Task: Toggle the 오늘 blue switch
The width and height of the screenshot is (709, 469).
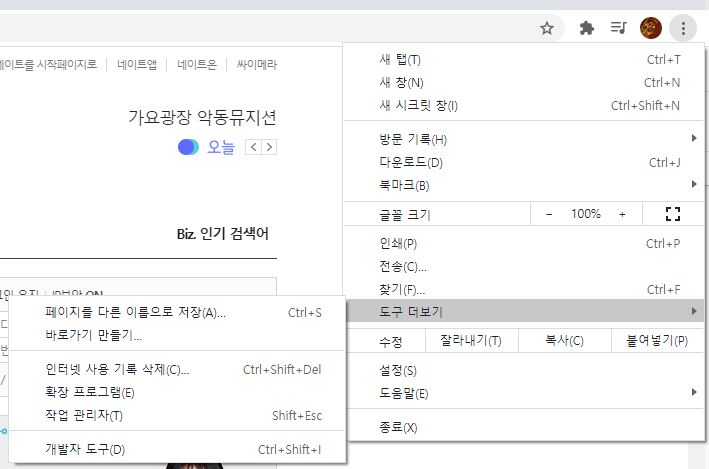Action: point(188,147)
